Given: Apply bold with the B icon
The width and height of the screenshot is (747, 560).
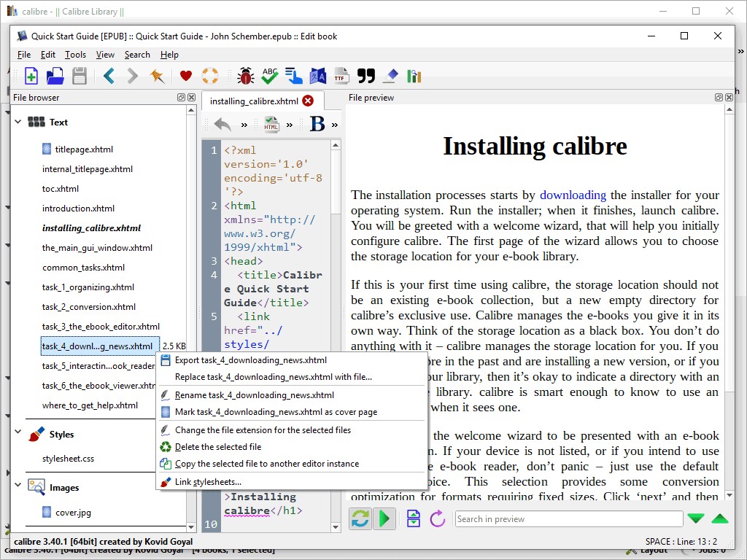Looking at the screenshot, I should 317,124.
